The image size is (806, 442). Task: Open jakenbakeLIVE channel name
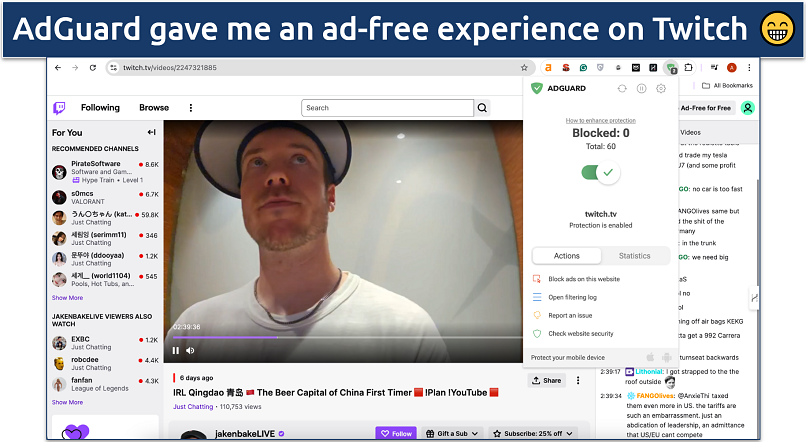tap(245, 434)
